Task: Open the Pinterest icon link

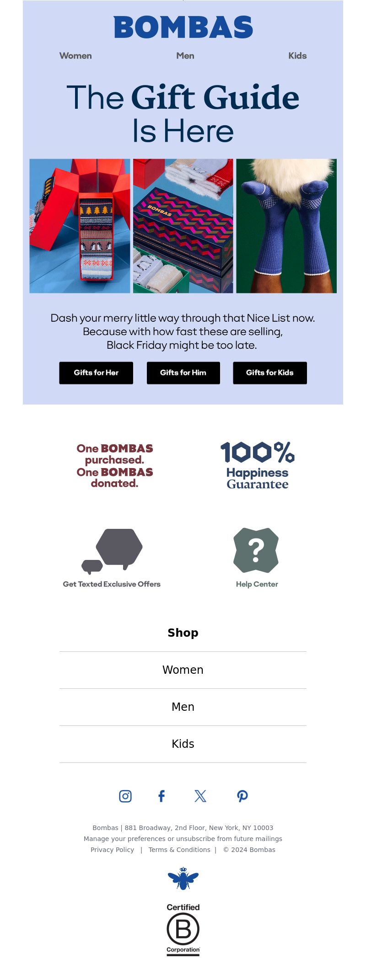Action: (242, 796)
